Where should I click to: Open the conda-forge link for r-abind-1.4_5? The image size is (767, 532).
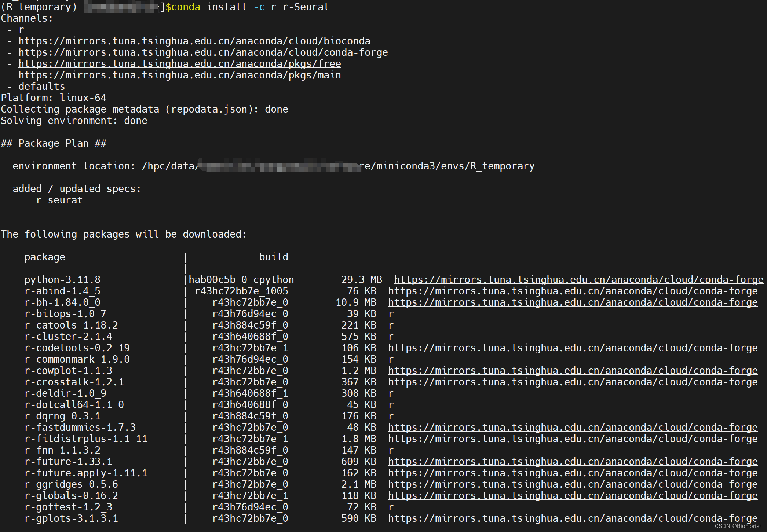pos(573,291)
